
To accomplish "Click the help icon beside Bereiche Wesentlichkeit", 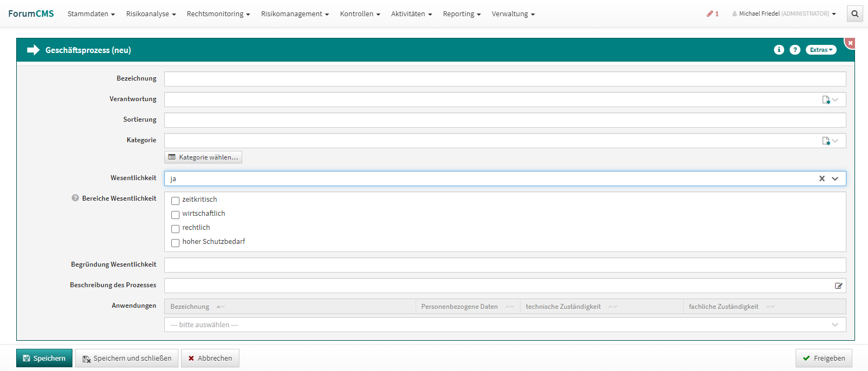I will [x=75, y=198].
